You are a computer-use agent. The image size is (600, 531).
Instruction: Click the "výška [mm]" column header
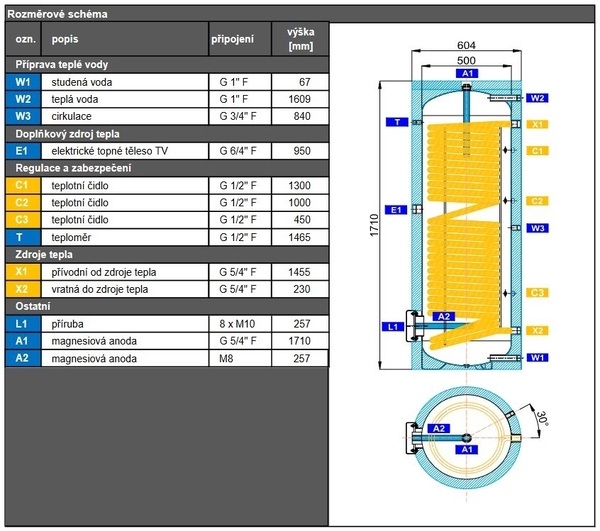300,39
